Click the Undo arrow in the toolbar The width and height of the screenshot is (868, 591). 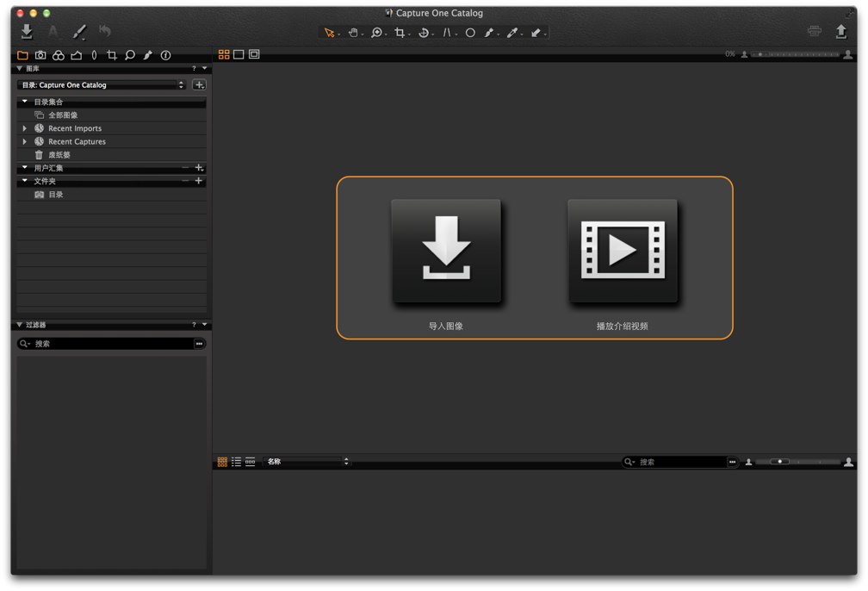105,30
